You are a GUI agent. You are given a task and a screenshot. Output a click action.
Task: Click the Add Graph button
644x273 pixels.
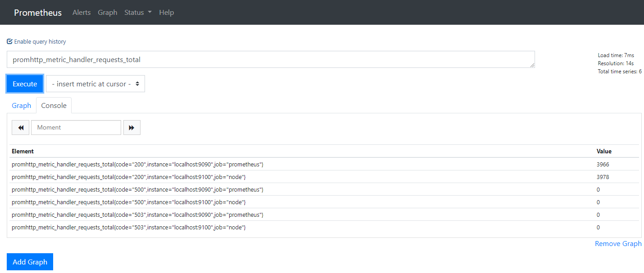click(x=30, y=262)
